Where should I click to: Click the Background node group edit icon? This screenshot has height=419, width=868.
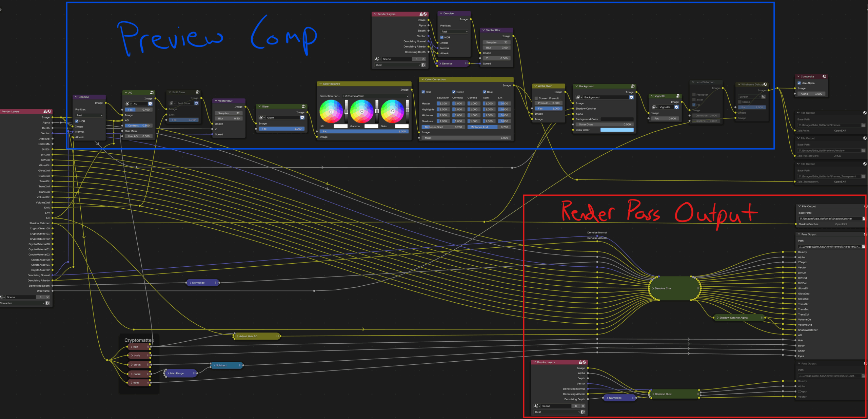pyautogui.click(x=633, y=86)
